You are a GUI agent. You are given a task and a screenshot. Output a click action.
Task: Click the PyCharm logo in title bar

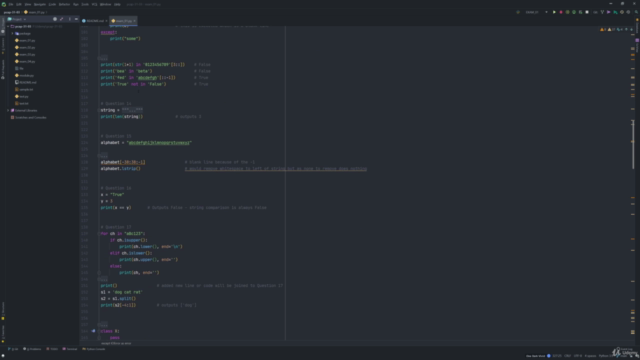[4, 4]
